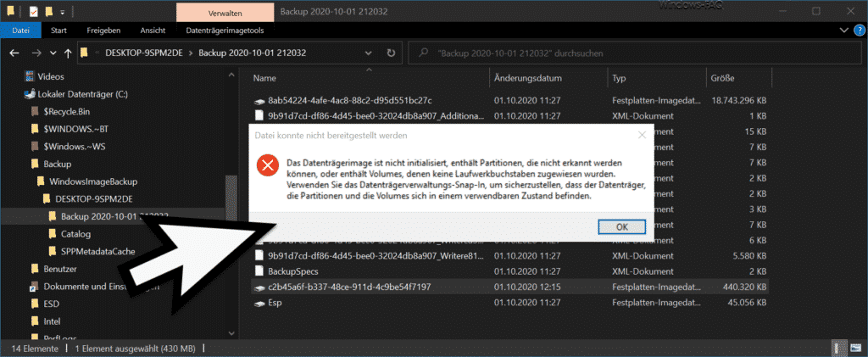Screen dimensions: 868x357
Task: Go up one folder level
Action: [x=68, y=53]
